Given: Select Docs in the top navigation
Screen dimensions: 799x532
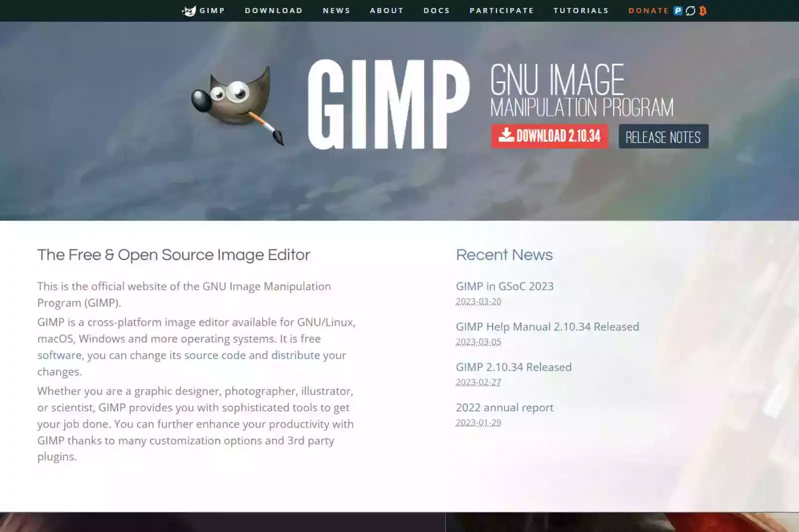Looking at the screenshot, I should click(436, 10).
